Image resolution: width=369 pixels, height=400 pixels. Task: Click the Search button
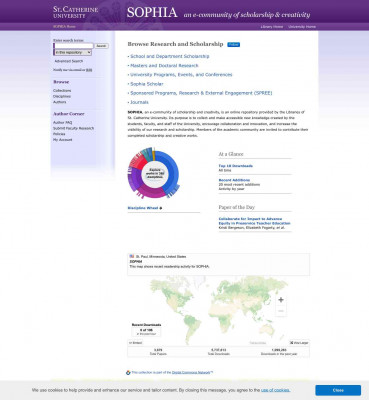click(x=101, y=46)
